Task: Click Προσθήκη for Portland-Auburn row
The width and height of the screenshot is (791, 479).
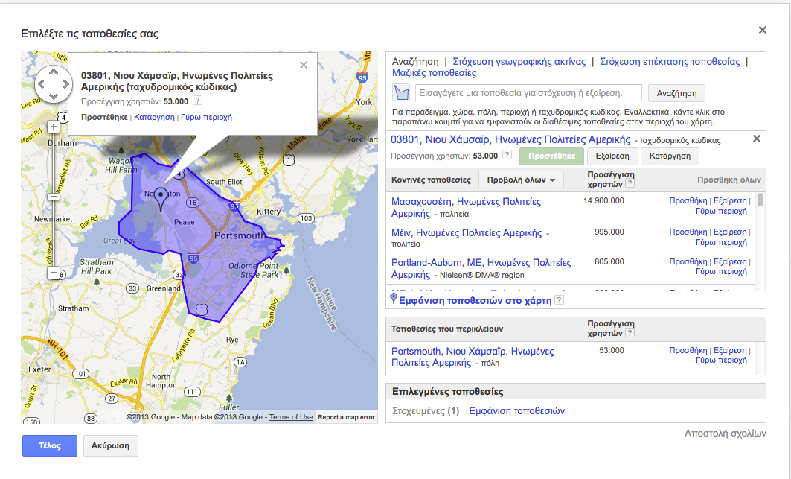Action: pyautogui.click(x=688, y=262)
